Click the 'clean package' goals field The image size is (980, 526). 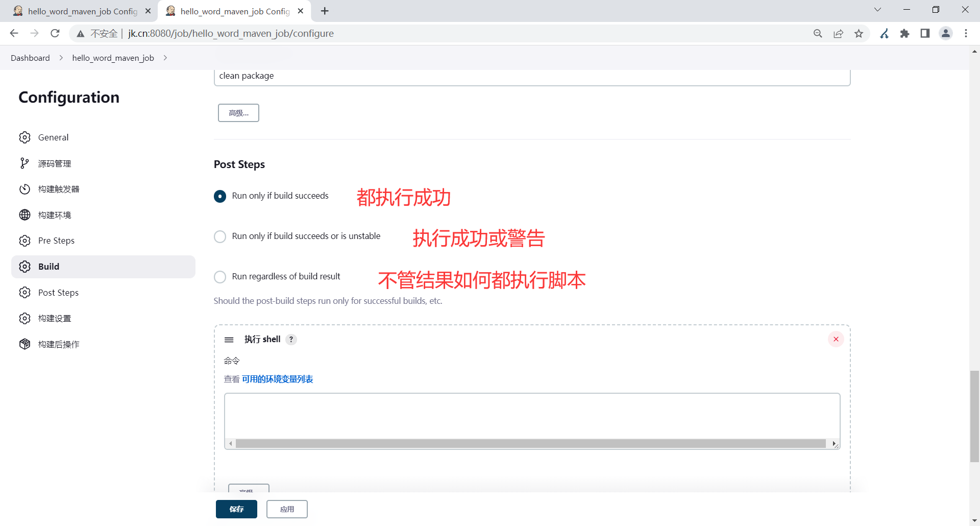[x=532, y=76]
